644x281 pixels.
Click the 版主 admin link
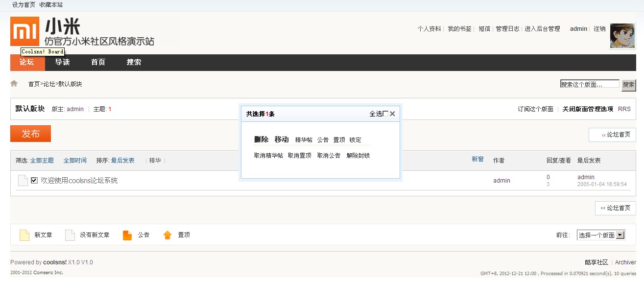(x=75, y=109)
